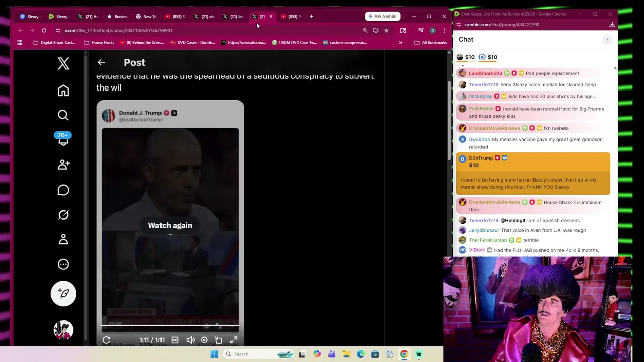Viewport: 644px width, 362px height.
Task: Replay the video with the replay icon
Action: tap(106, 340)
